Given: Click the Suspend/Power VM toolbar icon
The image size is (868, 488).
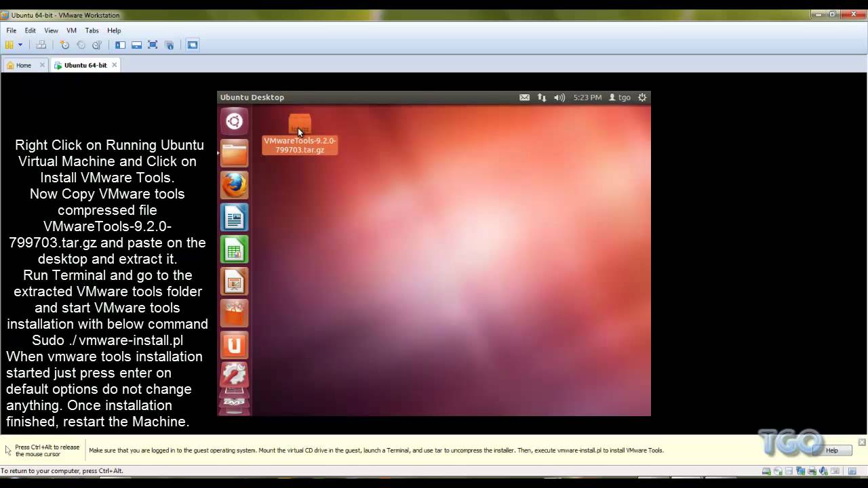Looking at the screenshot, I should tap(9, 45).
